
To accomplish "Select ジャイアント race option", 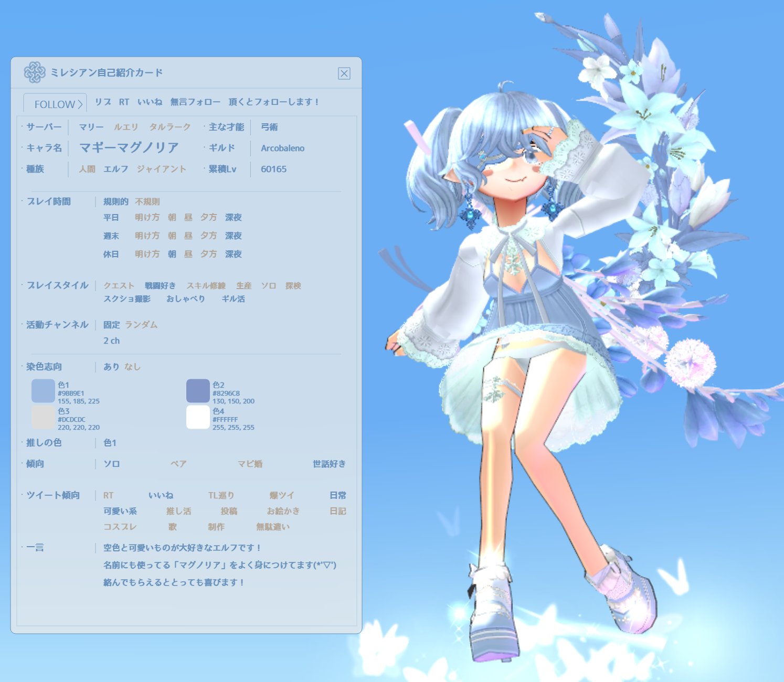I will click(x=162, y=169).
